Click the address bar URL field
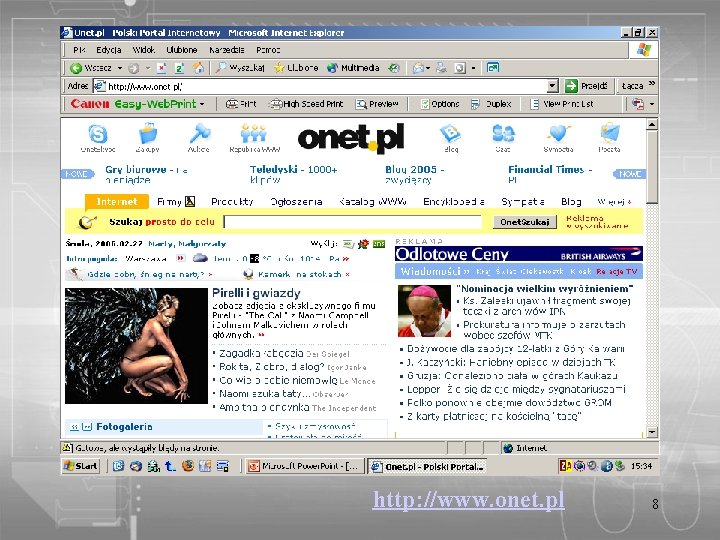Viewport: 720px width, 540px height. pyautogui.click(x=320, y=86)
